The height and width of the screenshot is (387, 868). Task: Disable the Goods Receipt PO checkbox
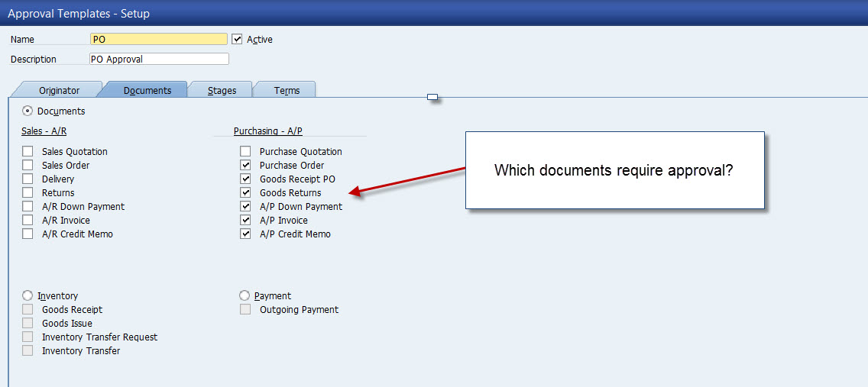coord(245,179)
